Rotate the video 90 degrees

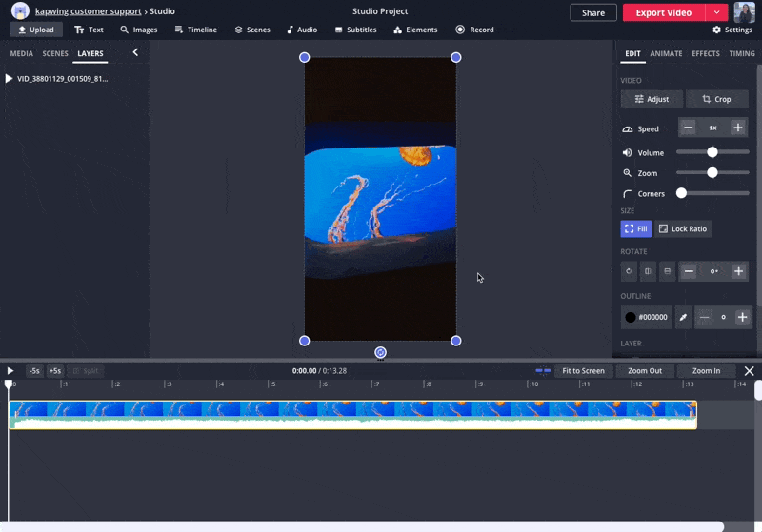click(x=629, y=271)
